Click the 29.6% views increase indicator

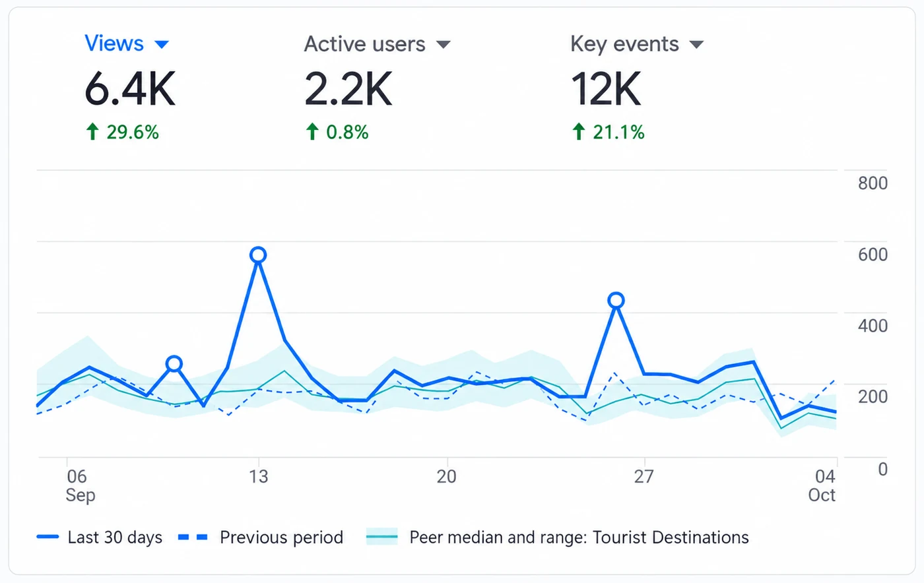click(123, 132)
